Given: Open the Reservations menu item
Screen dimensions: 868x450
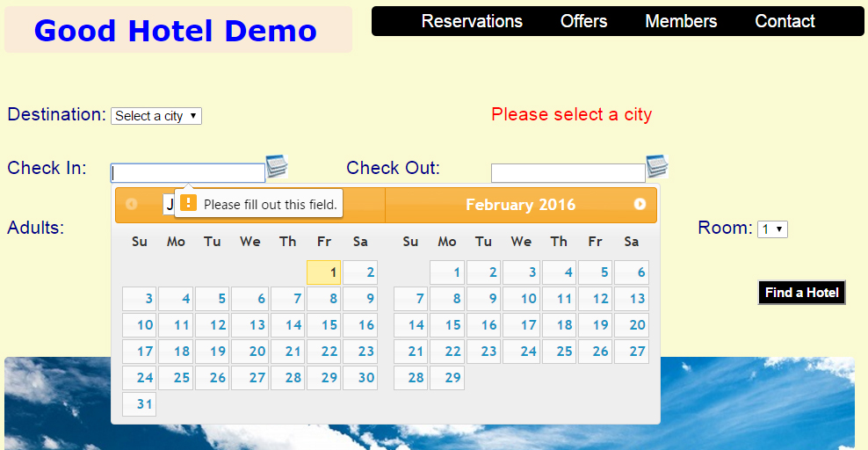Looking at the screenshot, I should click(x=472, y=21).
